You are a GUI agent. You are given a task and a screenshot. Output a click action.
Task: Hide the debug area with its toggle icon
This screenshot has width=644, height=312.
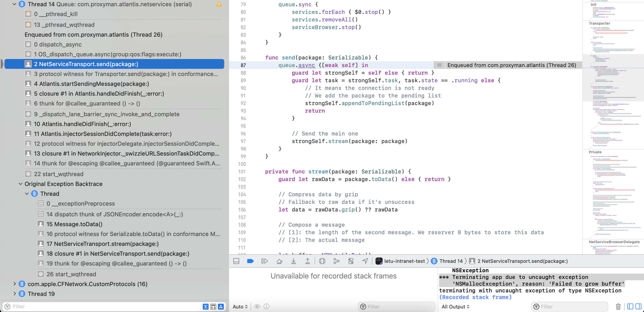(236, 261)
